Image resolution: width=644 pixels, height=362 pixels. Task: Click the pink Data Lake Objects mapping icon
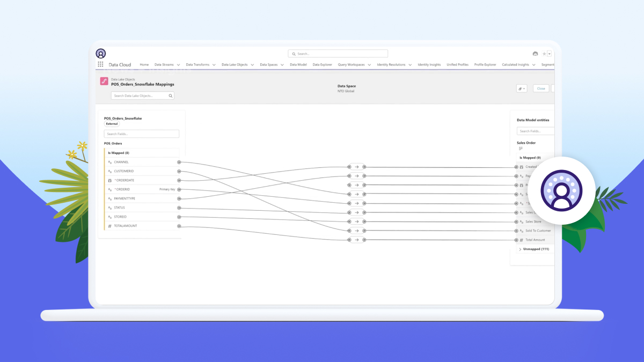click(104, 82)
